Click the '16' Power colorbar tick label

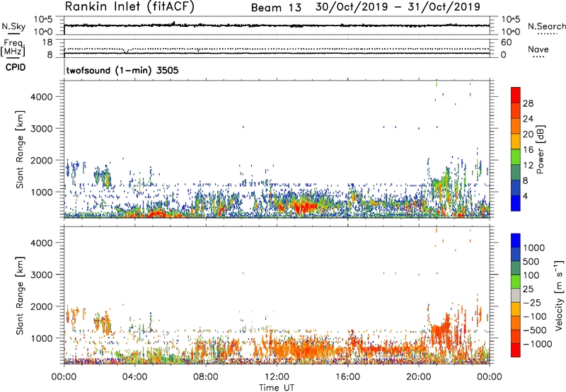point(528,150)
